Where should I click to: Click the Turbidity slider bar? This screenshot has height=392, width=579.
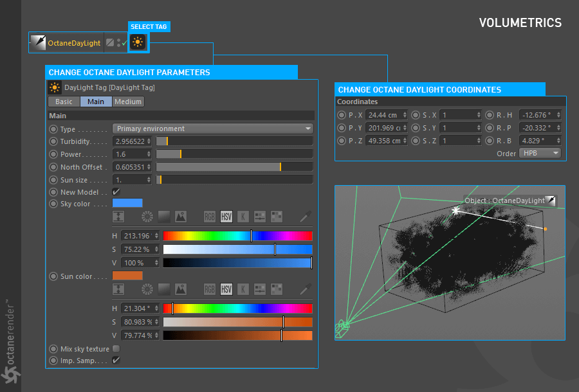tap(234, 141)
